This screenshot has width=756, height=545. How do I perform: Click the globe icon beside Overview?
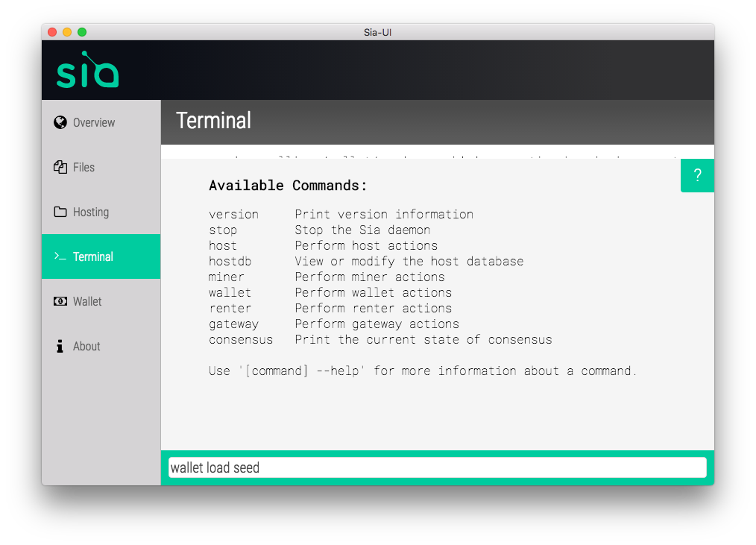click(60, 122)
